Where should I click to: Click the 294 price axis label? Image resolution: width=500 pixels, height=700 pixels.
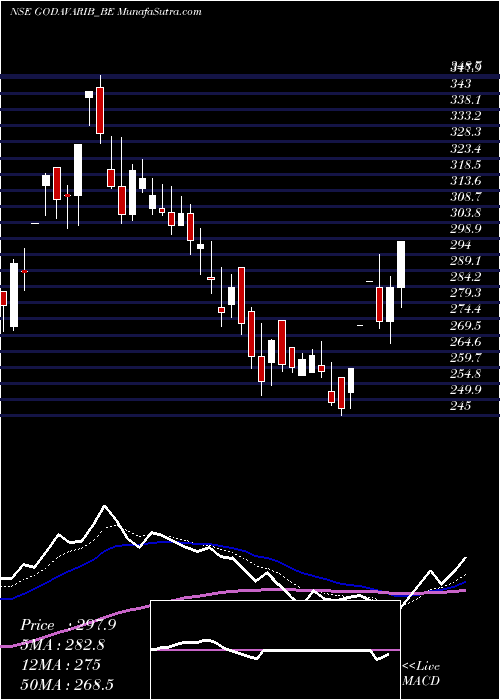tap(460, 245)
